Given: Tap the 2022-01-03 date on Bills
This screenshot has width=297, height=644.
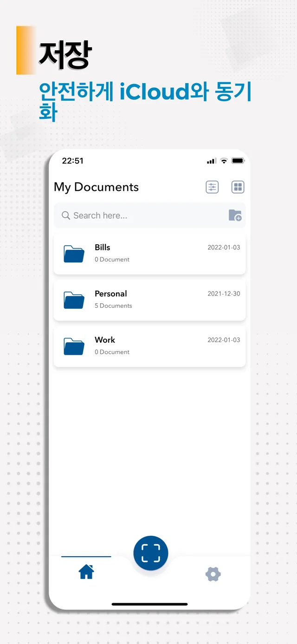Looking at the screenshot, I should 224,247.
